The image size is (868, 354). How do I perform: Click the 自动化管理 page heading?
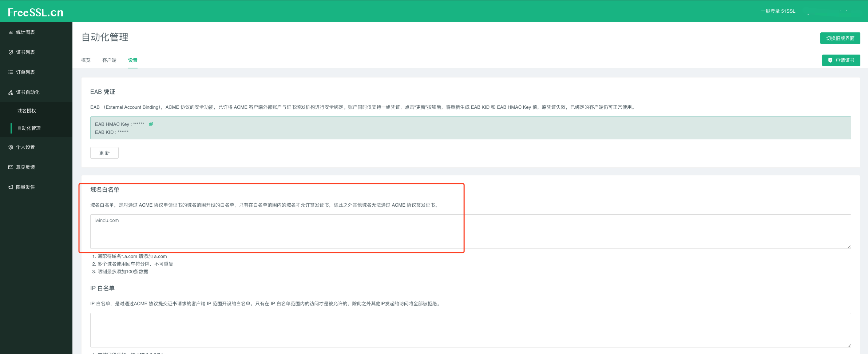pos(105,37)
